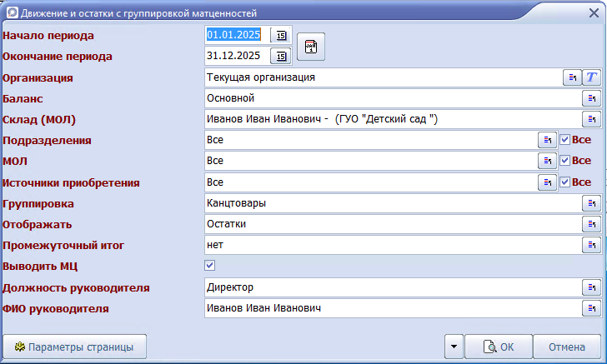The width and height of the screenshot is (607, 364).
Task: Open selection list for Склад (МОЛ)
Action: [591, 119]
